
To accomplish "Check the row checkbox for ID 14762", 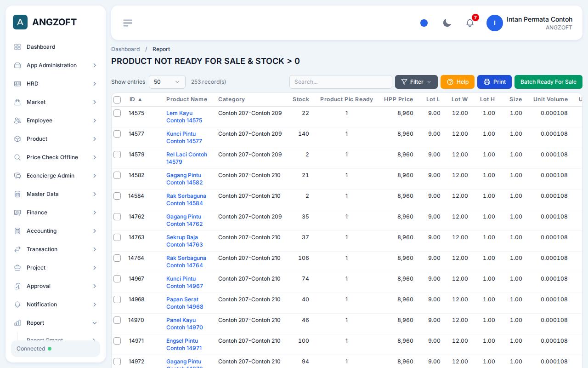I will tap(117, 217).
